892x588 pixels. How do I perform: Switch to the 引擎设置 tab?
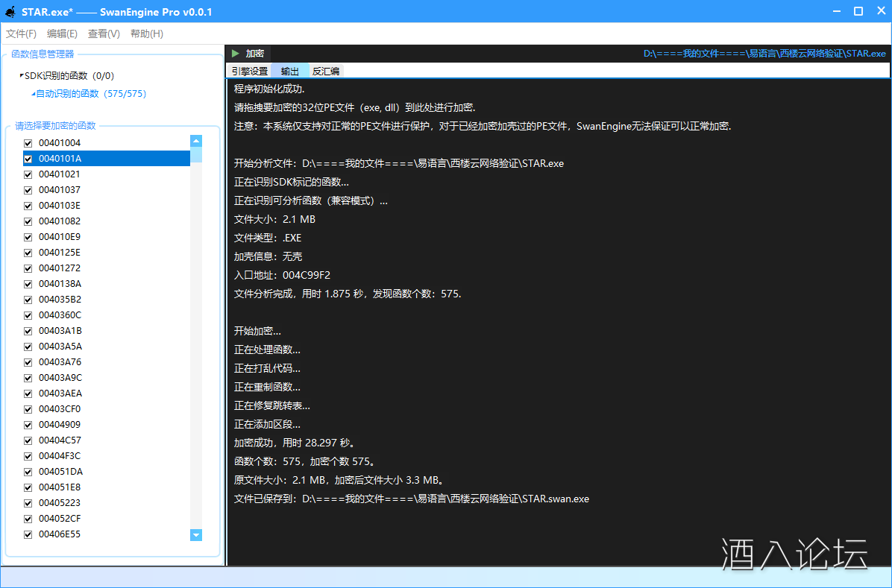pos(249,72)
